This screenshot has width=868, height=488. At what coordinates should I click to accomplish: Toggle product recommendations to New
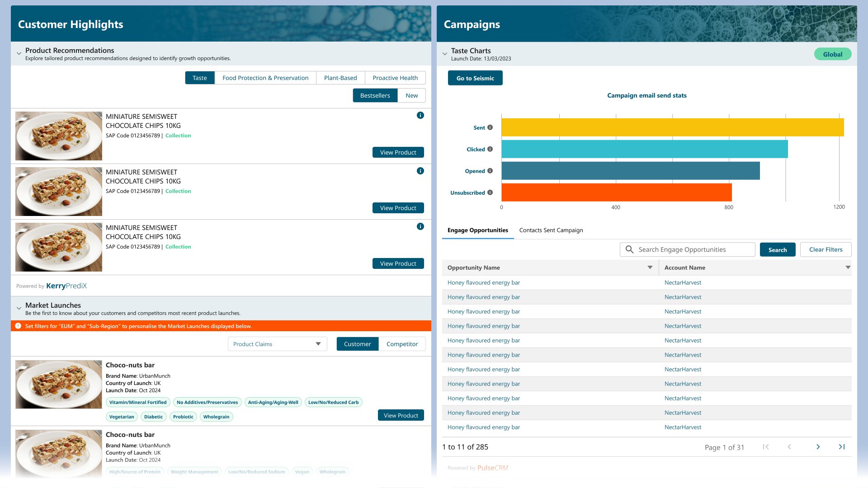pos(411,95)
